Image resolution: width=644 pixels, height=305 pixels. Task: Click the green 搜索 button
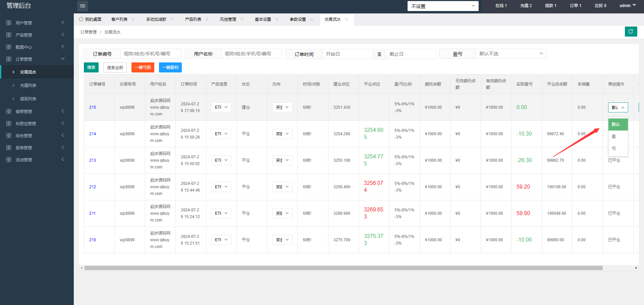(x=91, y=67)
